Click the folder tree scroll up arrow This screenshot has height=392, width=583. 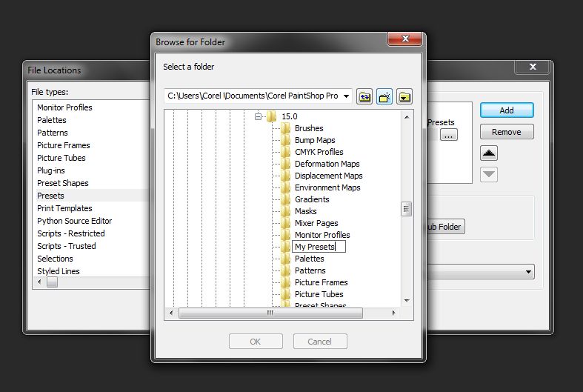coord(407,117)
